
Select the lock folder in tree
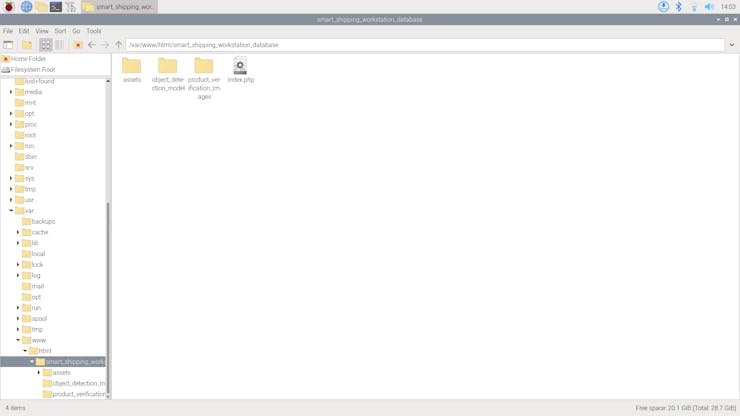point(33,264)
